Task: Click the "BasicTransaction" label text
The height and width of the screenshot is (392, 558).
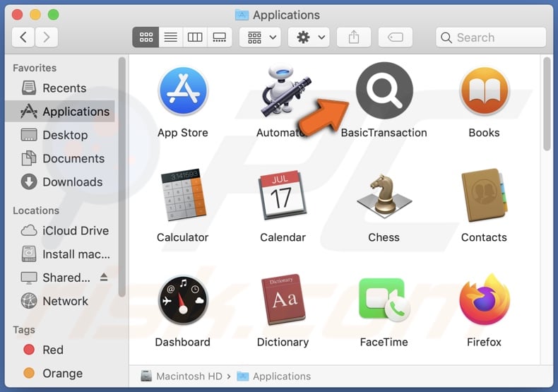Action: click(384, 133)
